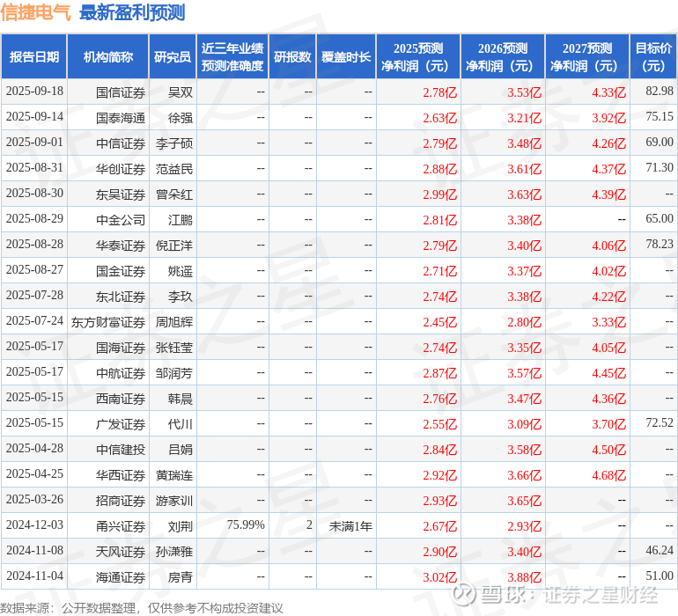Click researcher name 姚遥
This screenshot has width=678, height=616.
(x=181, y=271)
